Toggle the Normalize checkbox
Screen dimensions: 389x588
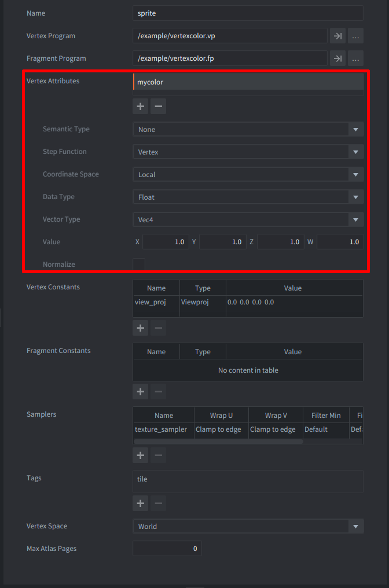point(139,264)
